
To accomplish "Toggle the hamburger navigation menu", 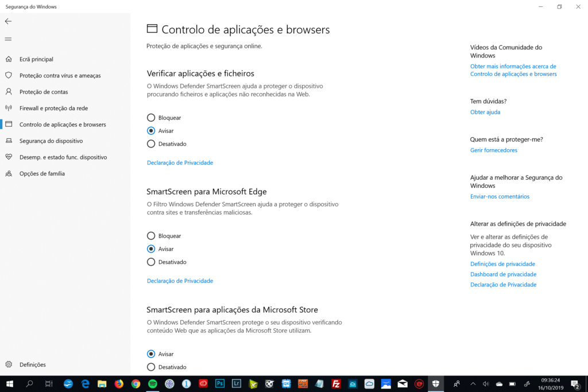I will click(8, 39).
